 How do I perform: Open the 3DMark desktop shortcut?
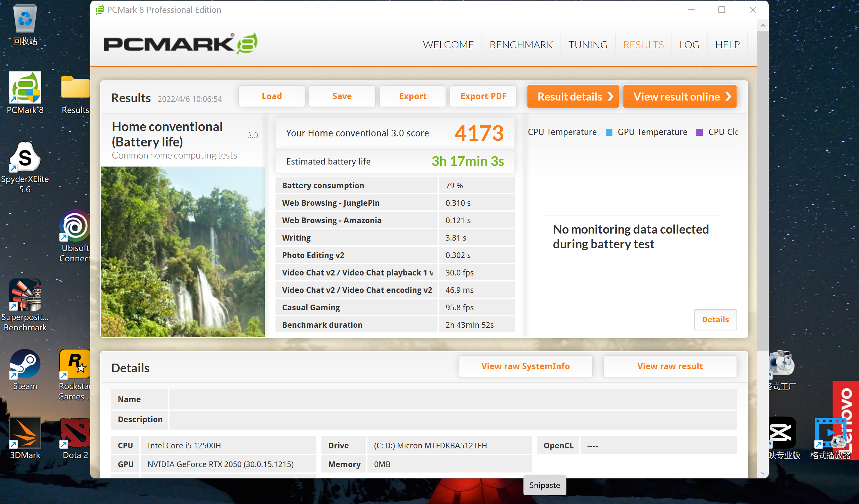(25, 433)
